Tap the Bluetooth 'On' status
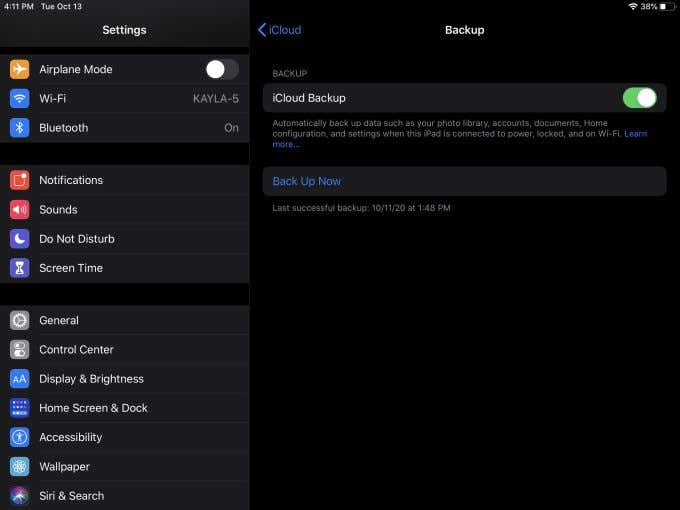This screenshot has height=510, width=680. 232,128
